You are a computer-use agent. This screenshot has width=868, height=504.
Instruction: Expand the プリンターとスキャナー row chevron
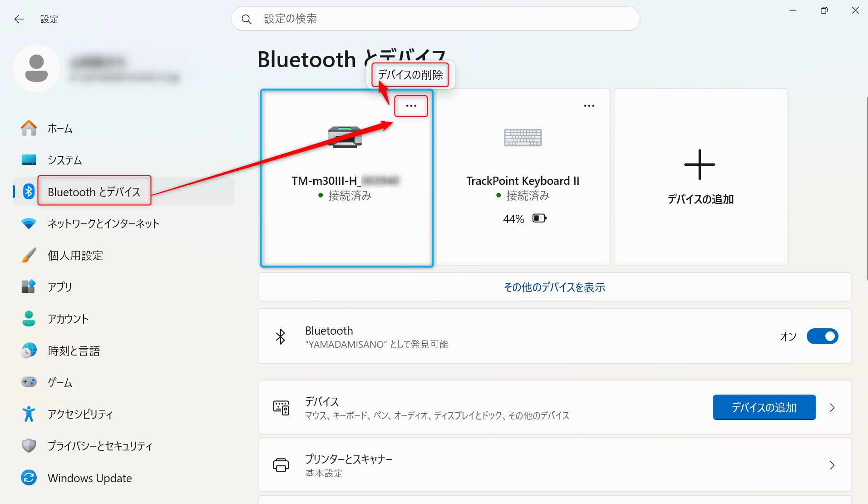coord(832,465)
